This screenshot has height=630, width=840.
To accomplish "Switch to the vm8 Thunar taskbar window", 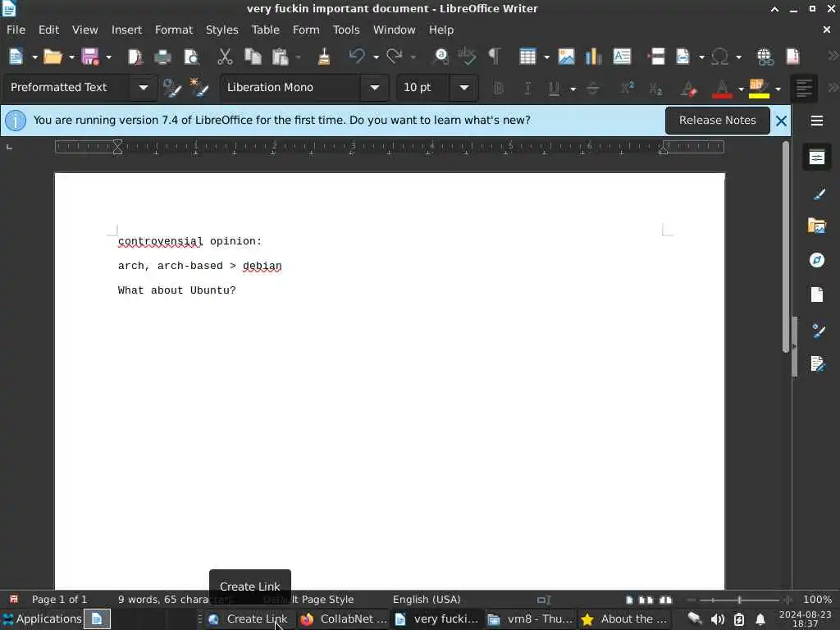I will pos(531,619).
